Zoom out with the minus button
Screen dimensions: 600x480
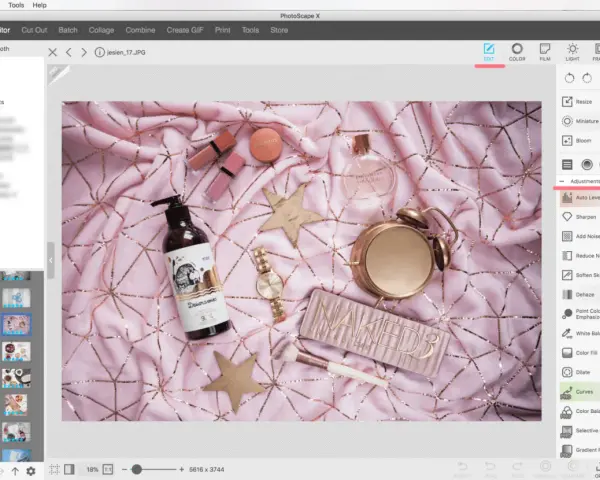[124, 470]
